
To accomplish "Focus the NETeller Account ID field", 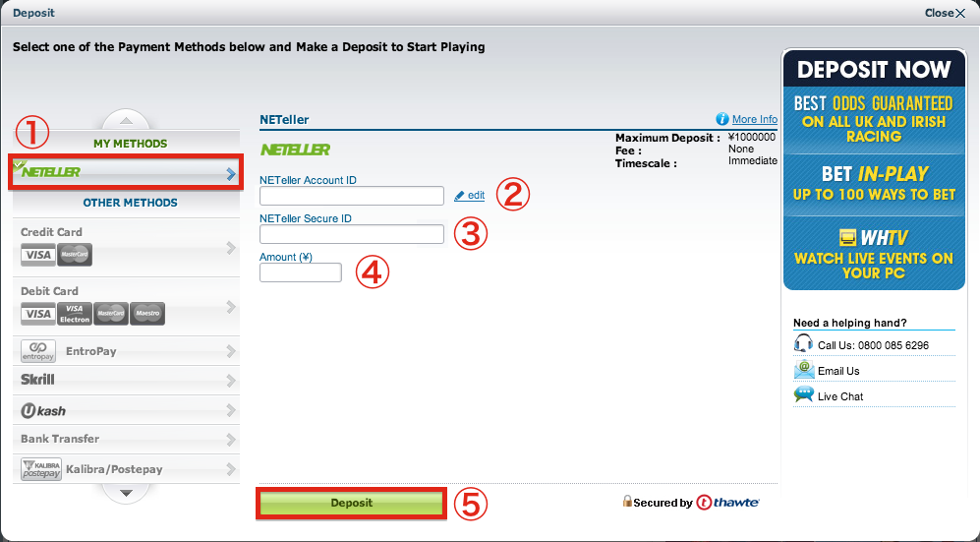I will 352,196.
